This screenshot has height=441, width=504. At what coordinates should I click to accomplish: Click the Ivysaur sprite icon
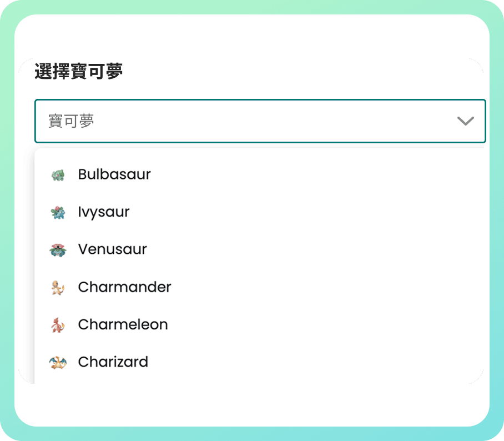click(57, 212)
